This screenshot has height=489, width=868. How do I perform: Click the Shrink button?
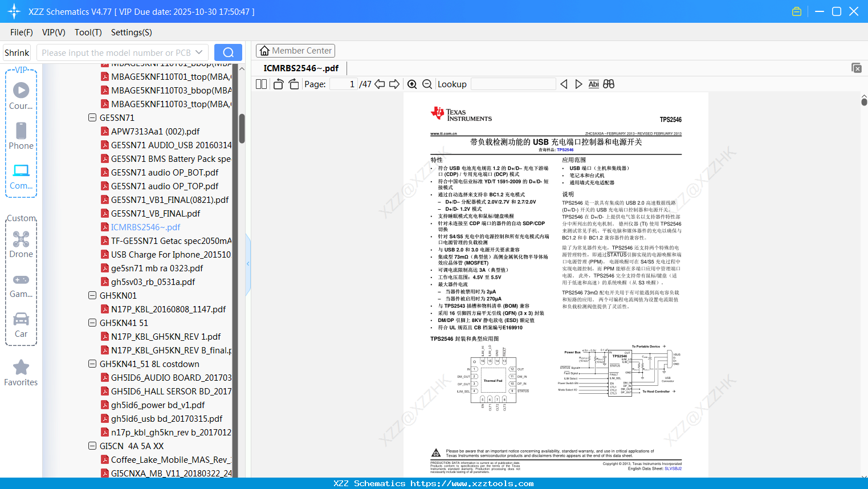click(x=17, y=52)
